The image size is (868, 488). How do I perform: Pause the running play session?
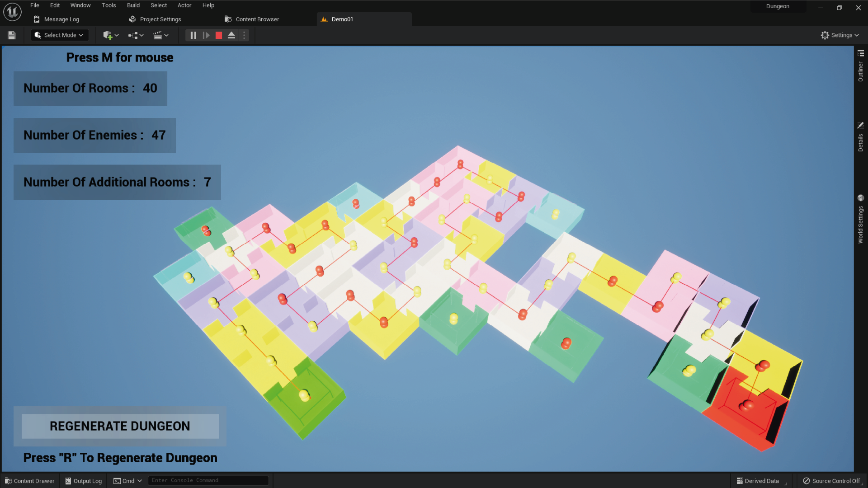[x=193, y=35]
